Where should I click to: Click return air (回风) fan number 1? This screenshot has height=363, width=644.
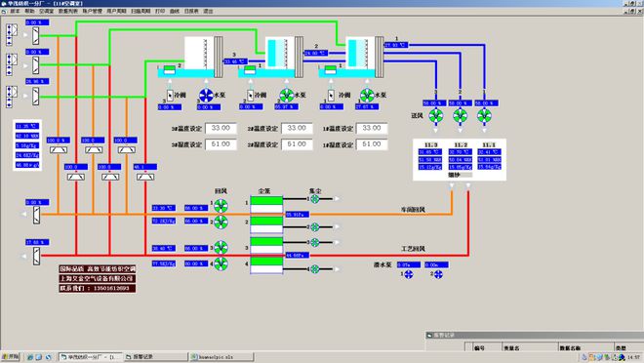click(x=221, y=205)
